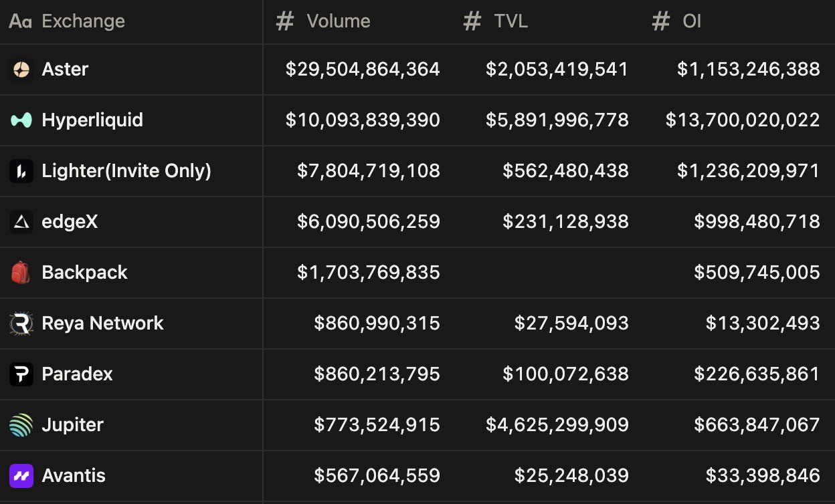835x504 pixels.
Task: Click the Aster exchange logo icon
Action: [x=21, y=70]
